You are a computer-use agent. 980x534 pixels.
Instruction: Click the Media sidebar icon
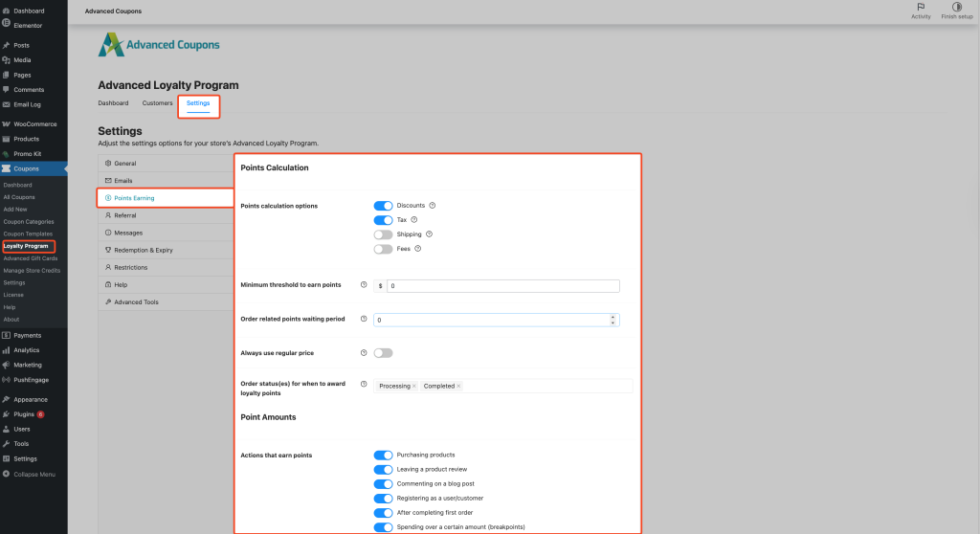pyautogui.click(x=7, y=60)
